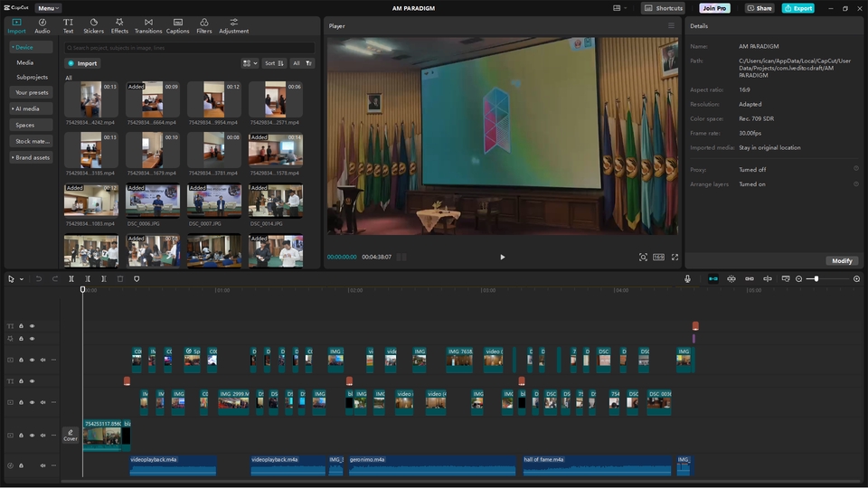Switch to the Audio tab
This screenshot has width=868, height=488.
click(x=42, y=26)
